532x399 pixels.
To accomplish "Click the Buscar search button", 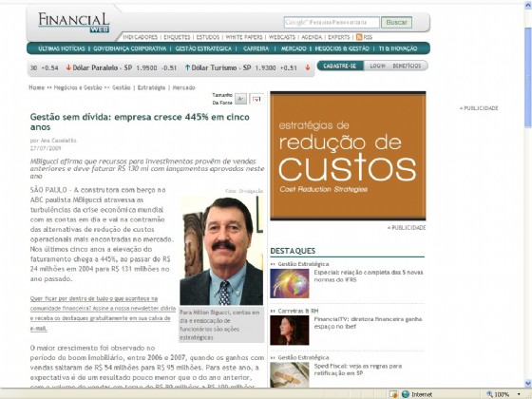I will tap(396, 23).
